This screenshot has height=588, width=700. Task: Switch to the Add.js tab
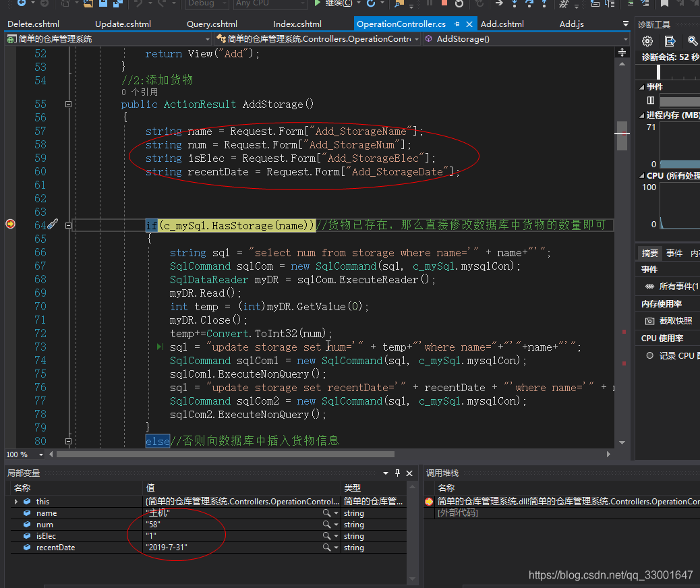571,24
